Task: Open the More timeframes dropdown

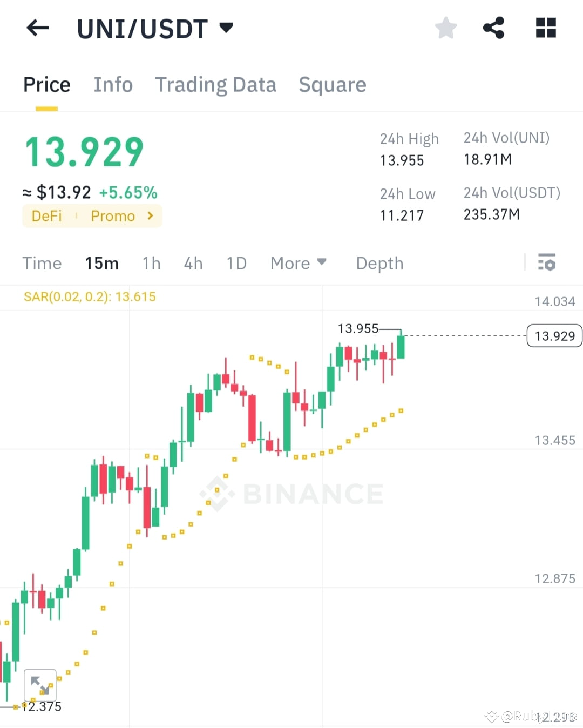Action: pos(298,263)
